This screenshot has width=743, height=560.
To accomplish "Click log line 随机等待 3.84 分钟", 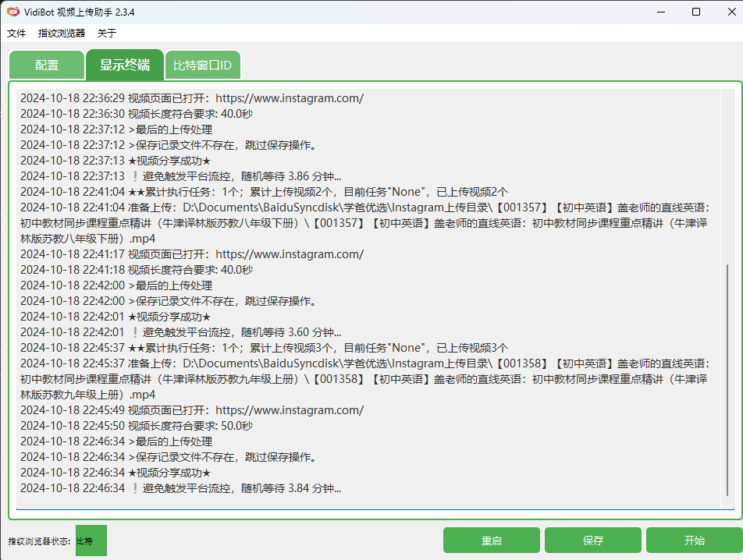I will coord(180,488).
